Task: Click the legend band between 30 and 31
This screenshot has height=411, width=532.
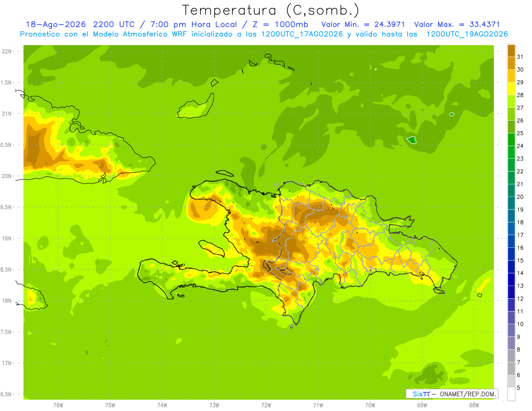Action: click(511, 63)
